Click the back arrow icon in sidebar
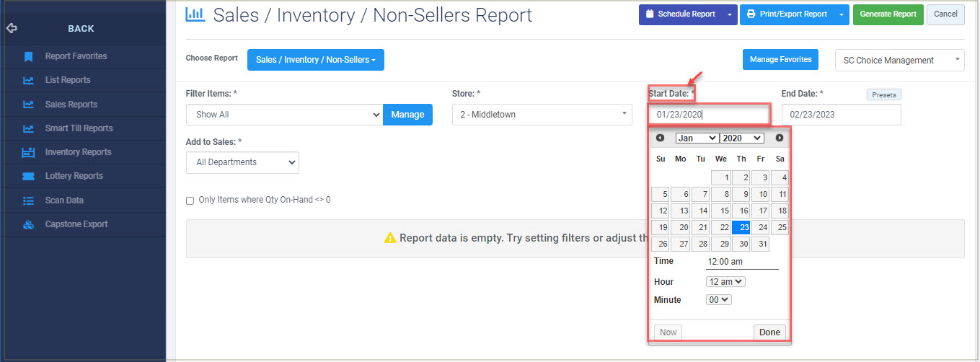 tap(11, 29)
